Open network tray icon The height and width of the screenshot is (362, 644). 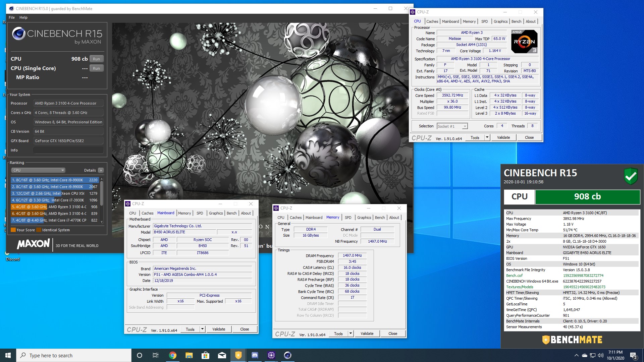coord(593,355)
